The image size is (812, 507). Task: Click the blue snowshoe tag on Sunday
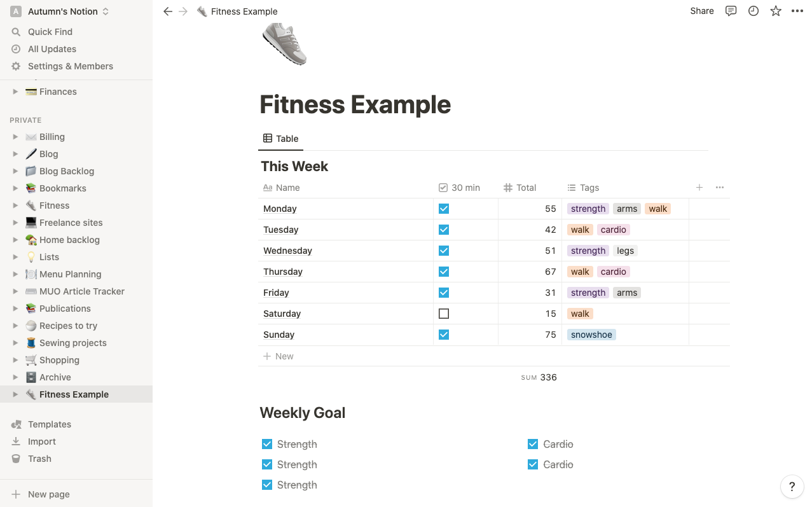(x=591, y=335)
